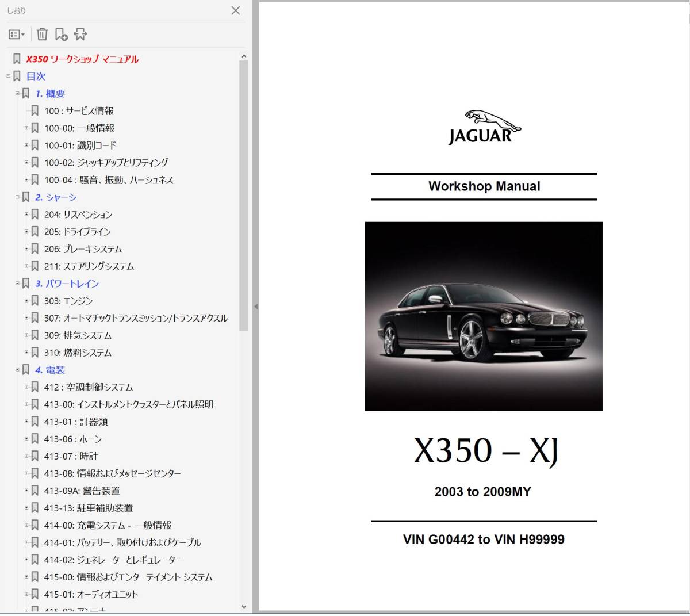Open 412 : 空調制御システム bookmark
The height and width of the screenshot is (616, 690).
point(89,387)
